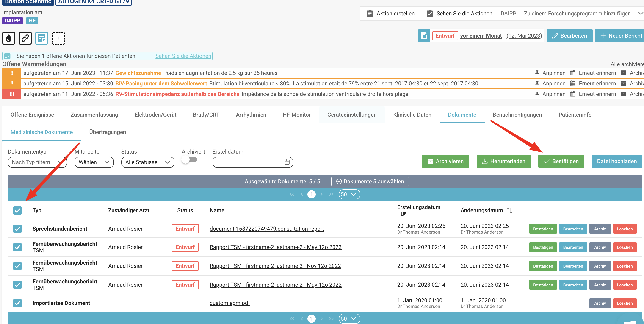The height and width of the screenshot is (324, 644).
Task: Click inside the Erstelldatum date field
Action: pyautogui.click(x=253, y=162)
